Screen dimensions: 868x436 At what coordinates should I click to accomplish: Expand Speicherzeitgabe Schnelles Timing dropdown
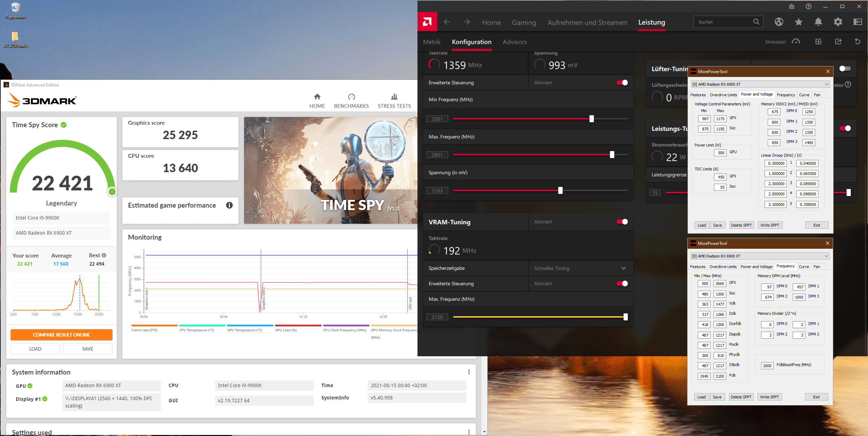(x=623, y=268)
